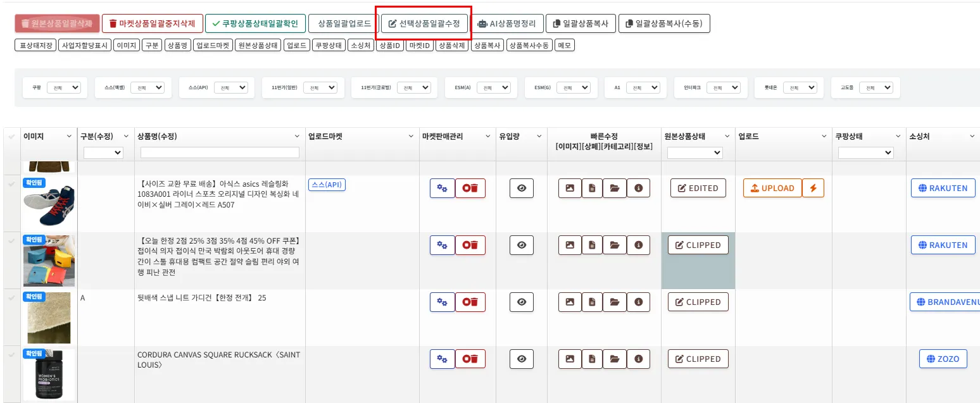Click the 일괄상품복사(수동) button
Viewport: 980px width, 403px height.
(664, 23)
